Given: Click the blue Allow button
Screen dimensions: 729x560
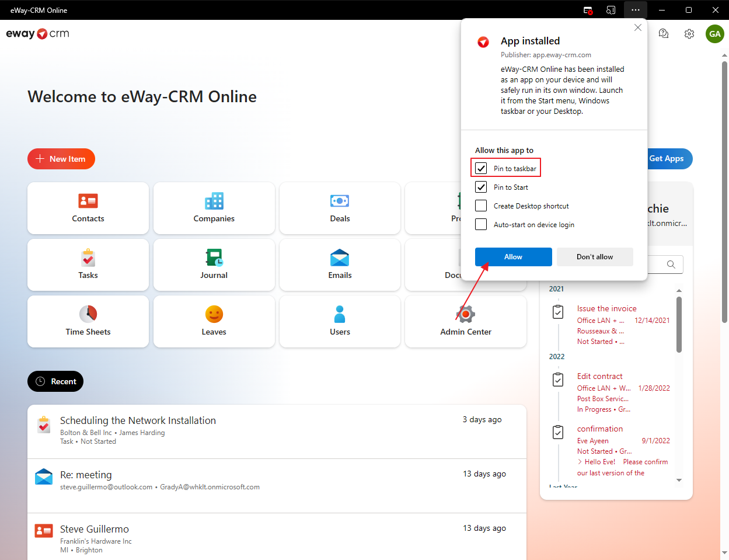Looking at the screenshot, I should point(514,257).
